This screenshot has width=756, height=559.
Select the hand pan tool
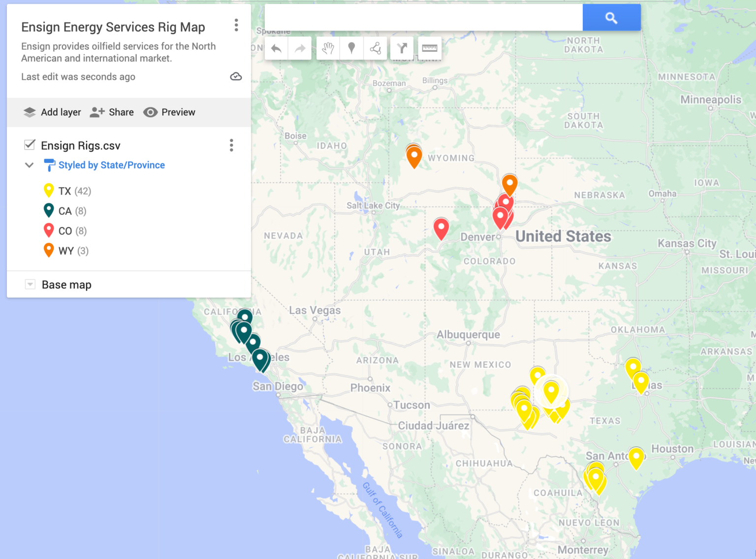tap(328, 48)
